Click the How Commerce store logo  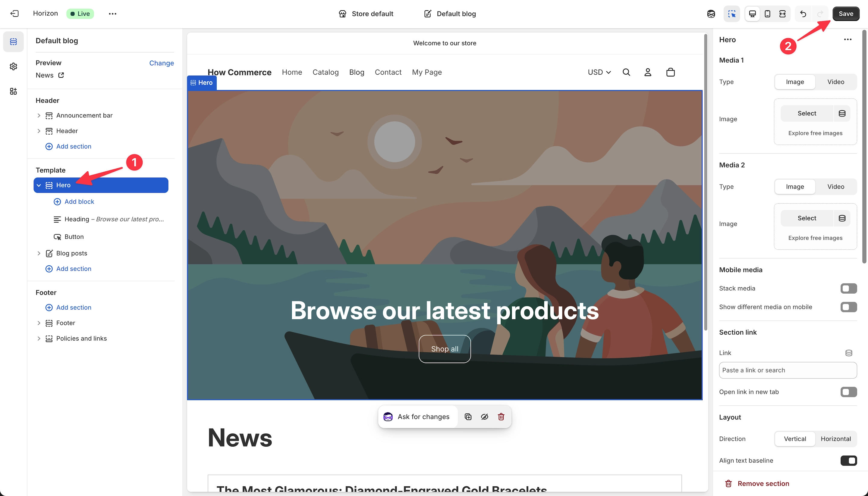pyautogui.click(x=239, y=72)
